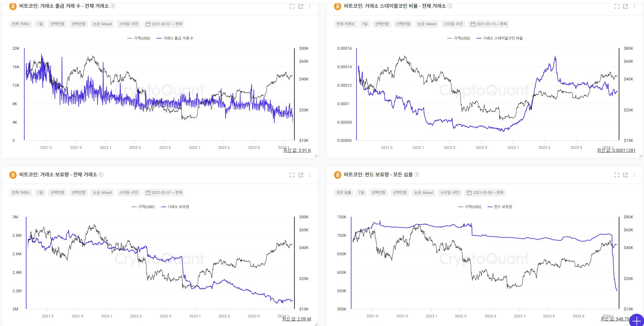The image size is (644, 326).
Task: Click 최신 값: 2.09 M link
Action: point(297,319)
